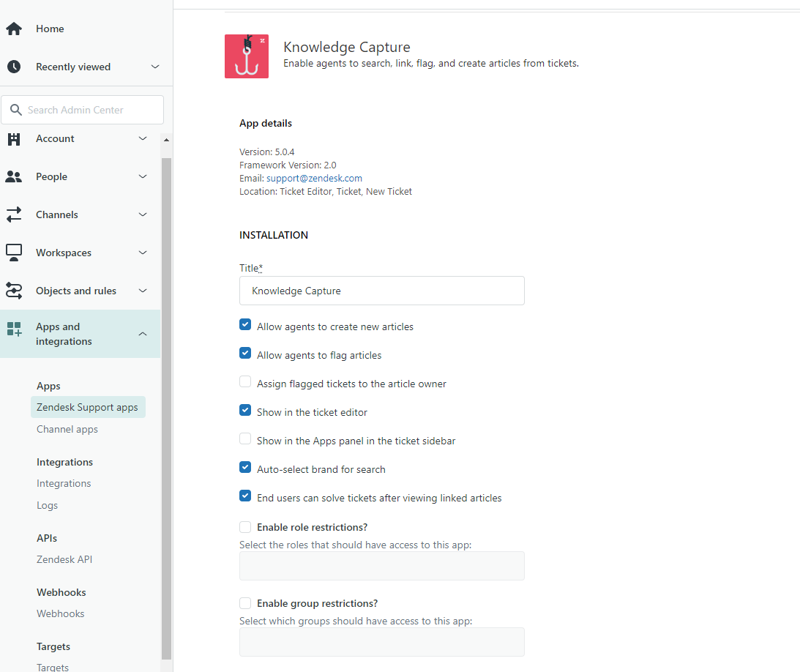Open the Zendesk API link
Viewport: 800px width, 672px height.
64,559
